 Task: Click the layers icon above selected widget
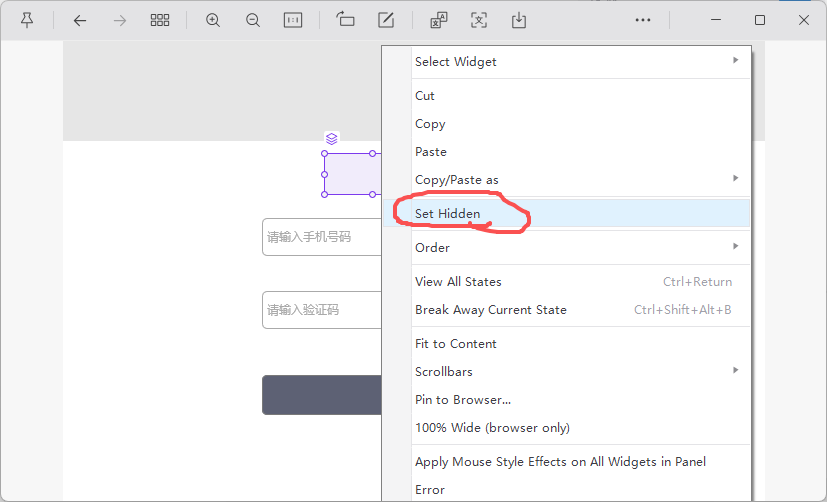[x=332, y=139]
